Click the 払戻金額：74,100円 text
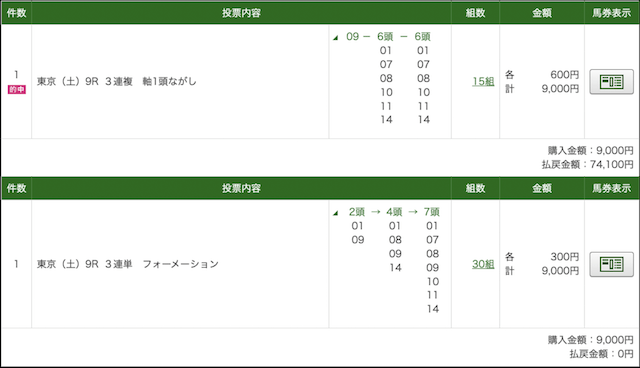Image resolution: width=640 pixels, height=368 pixels. [x=587, y=164]
